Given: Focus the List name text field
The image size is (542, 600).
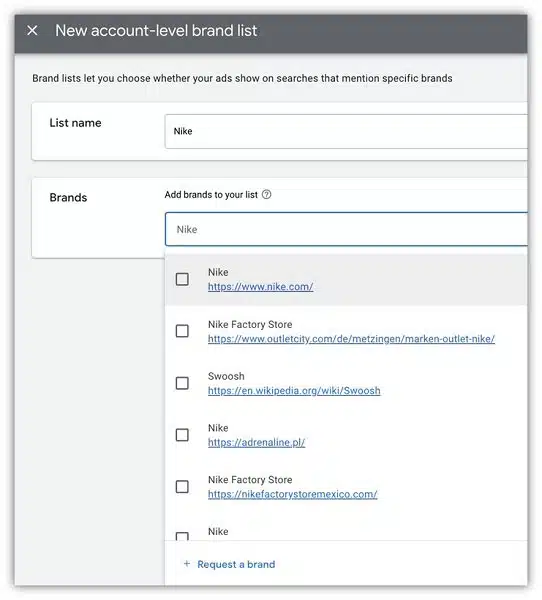Looking at the screenshot, I should (x=346, y=131).
